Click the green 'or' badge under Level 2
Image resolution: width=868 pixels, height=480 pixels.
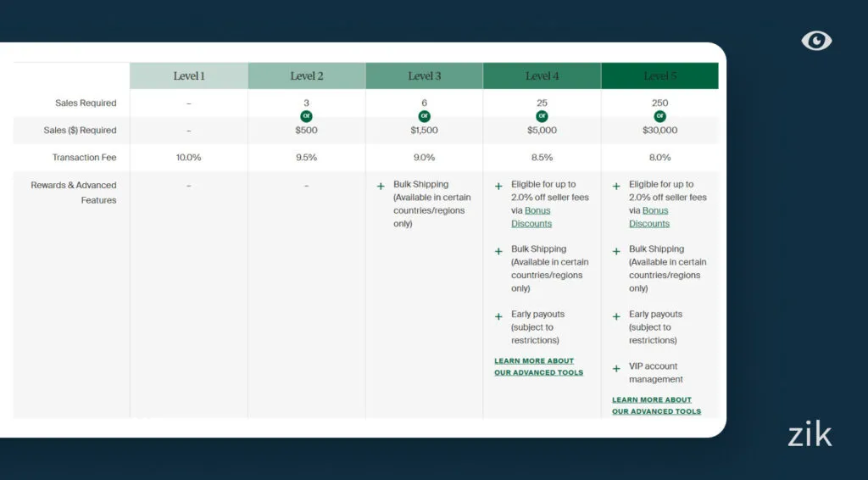pos(306,116)
